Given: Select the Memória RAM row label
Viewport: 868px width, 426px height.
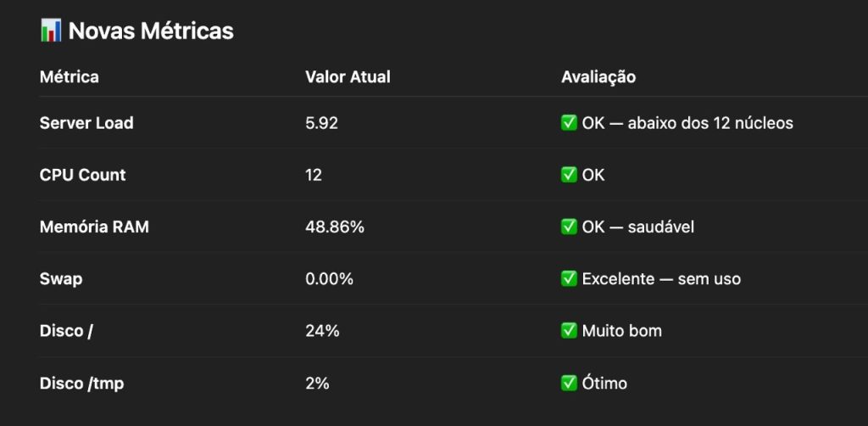Looking at the screenshot, I should click(x=94, y=227).
